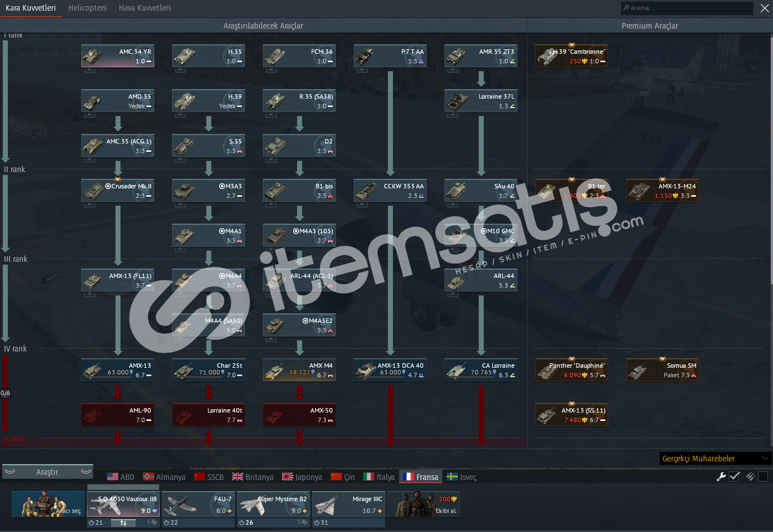Screen dimensions: 773x532
Task: Click the B1 ter premium tank
Action: (572, 191)
